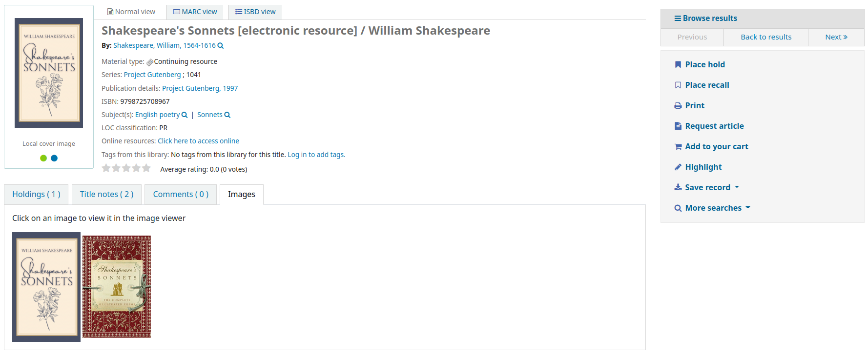
Task: Click magnifier icon next to English poetry
Action: [x=185, y=115]
